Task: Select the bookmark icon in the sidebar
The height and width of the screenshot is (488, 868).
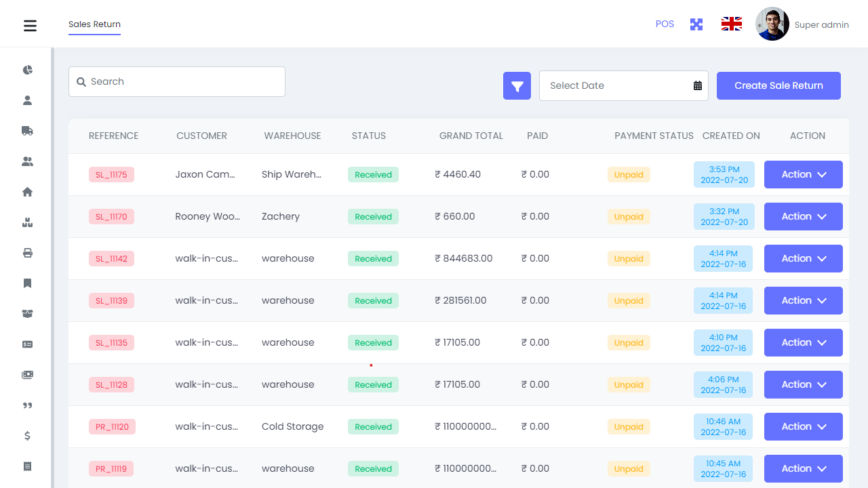Action: 28,283
